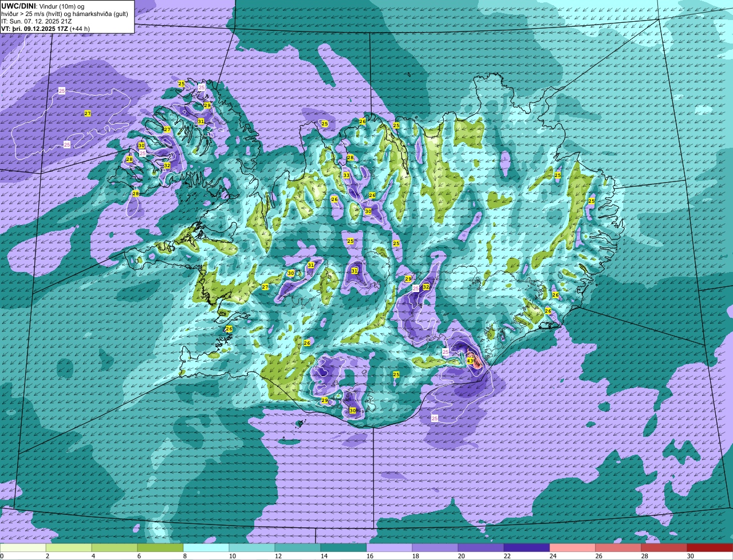The width and height of the screenshot is (733, 560).
Task: Click the legend scale tick label '22'
Action: coord(507,556)
